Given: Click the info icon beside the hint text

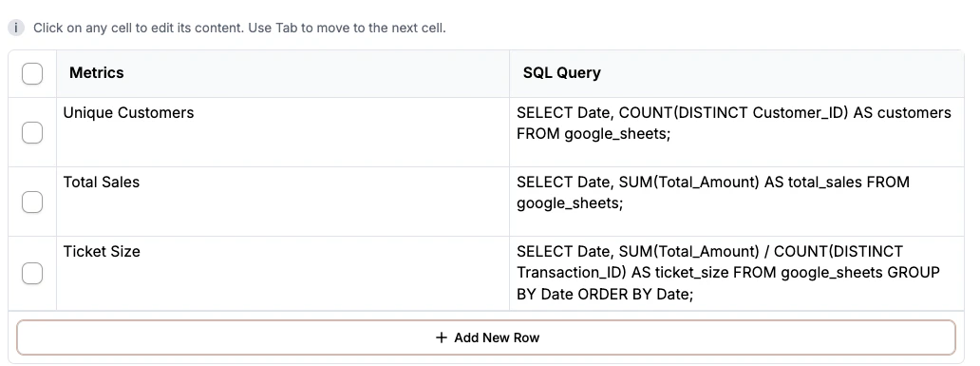Looking at the screenshot, I should (15, 29).
